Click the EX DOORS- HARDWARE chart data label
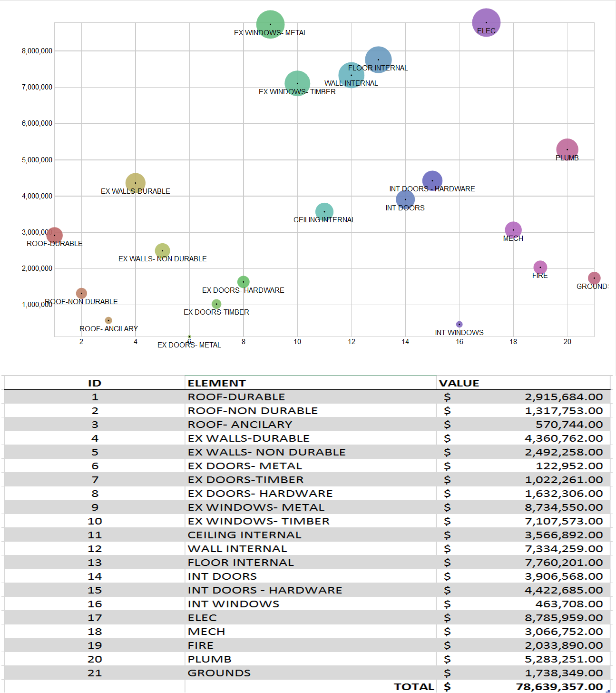Image resolution: width=616 pixels, height=693 pixels. pyautogui.click(x=243, y=290)
